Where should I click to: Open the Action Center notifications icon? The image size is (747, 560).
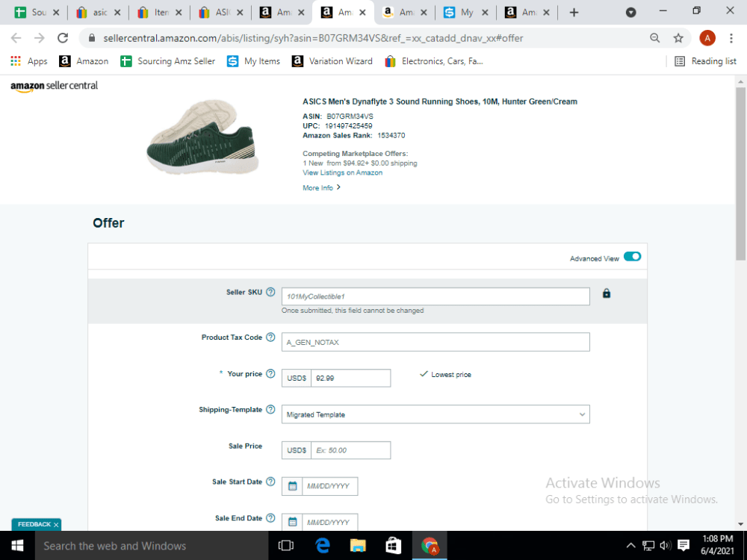pyautogui.click(x=684, y=546)
